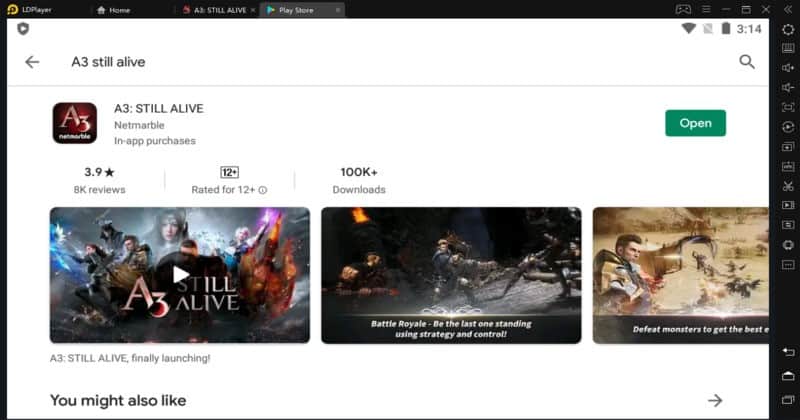This screenshot has width=800, height=420.
Task: Switch to the A3: STILL ALIVE tab
Action: coord(215,10)
